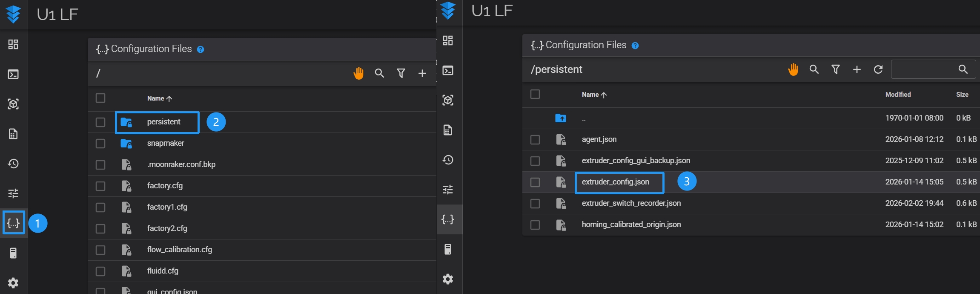Click the refresh icon in /persistent toolbar
Viewport: 980px width, 294px height.
(x=878, y=69)
